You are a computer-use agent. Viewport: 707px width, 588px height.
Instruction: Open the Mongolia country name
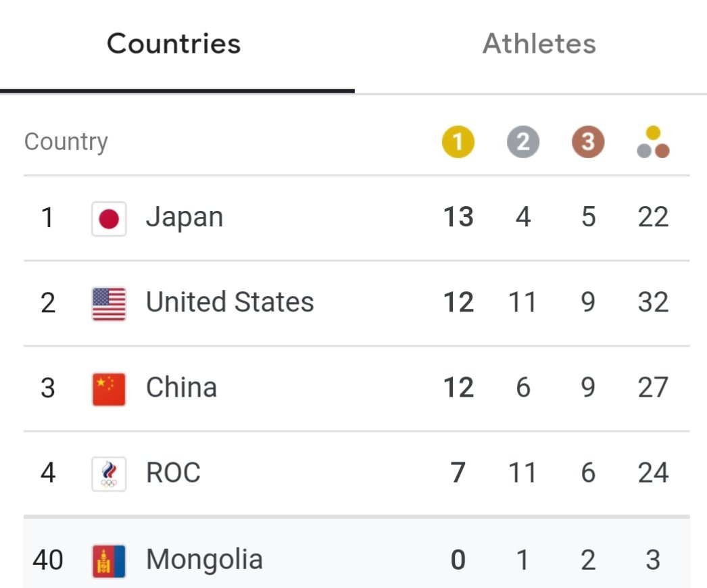pyautogui.click(x=204, y=560)
